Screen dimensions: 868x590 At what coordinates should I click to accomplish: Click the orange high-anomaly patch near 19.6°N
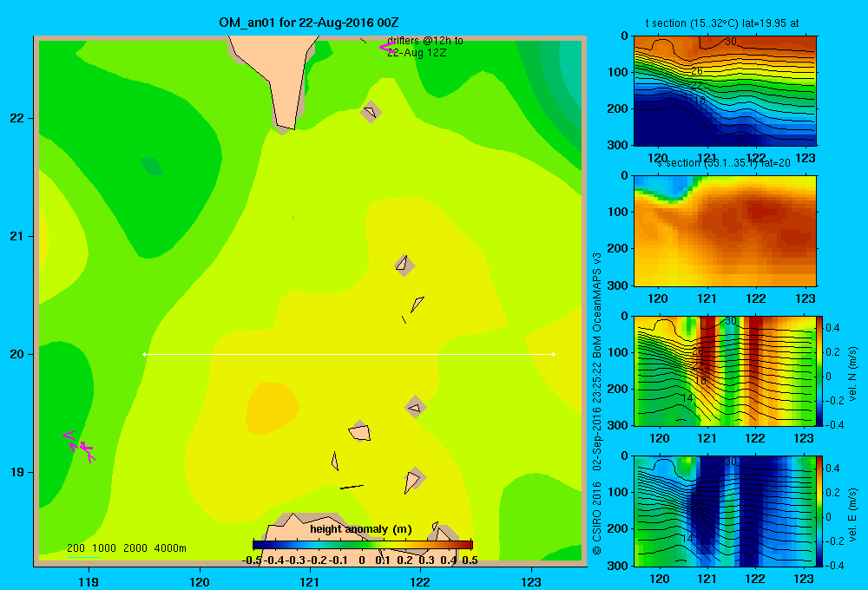coord(273,407)
